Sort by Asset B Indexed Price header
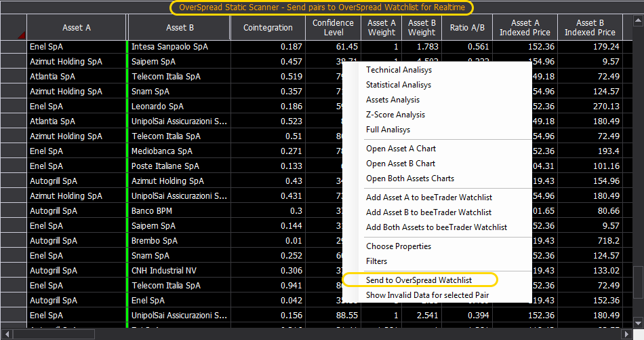Screen dimensions: 644x340 590,28
